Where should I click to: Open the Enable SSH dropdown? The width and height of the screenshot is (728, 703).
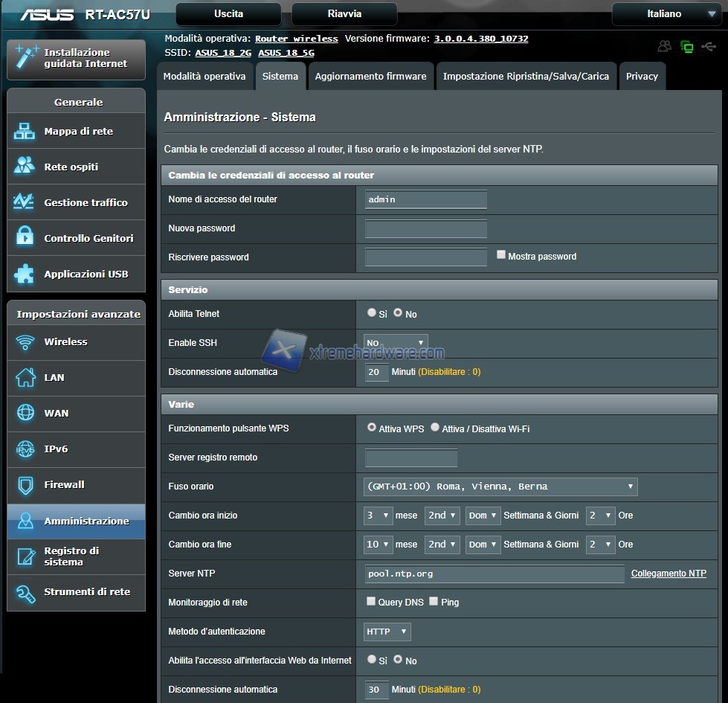[396, 343]
